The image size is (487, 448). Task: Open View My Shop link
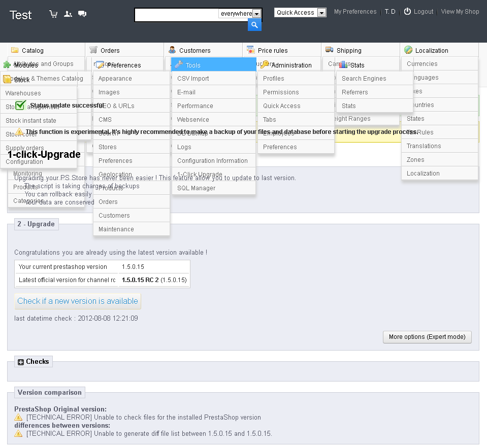tap(460, 12)
